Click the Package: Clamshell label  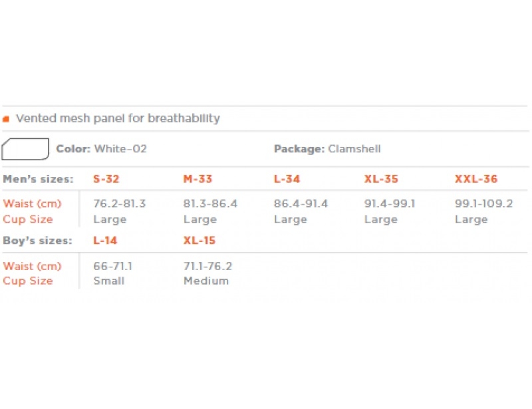point(327,149)
